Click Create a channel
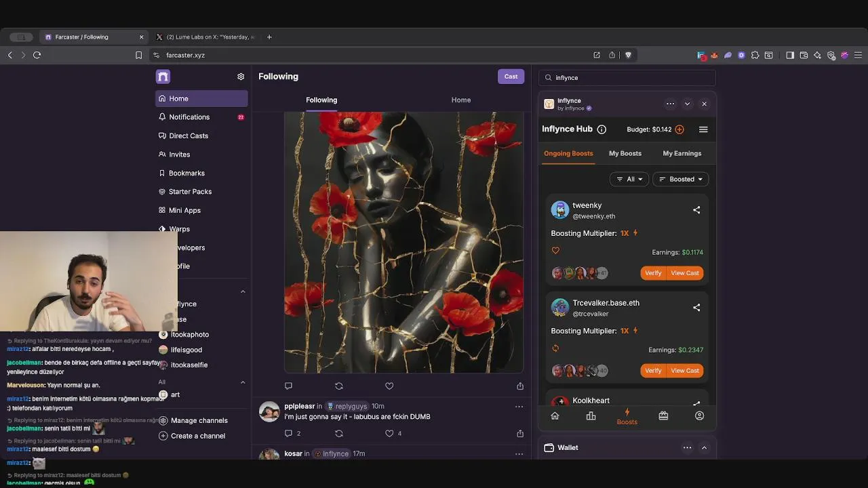868x488 pixels. pos(192,436)
